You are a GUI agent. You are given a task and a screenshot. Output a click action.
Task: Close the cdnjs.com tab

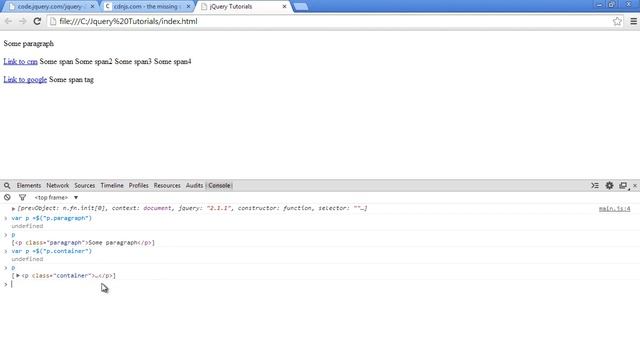point(188,7)
